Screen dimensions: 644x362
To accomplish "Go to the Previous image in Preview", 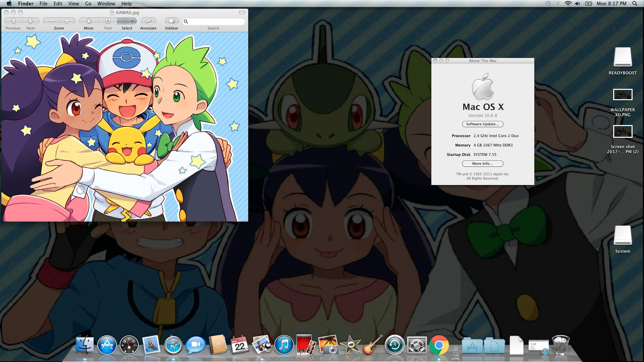I will [13, 21].
